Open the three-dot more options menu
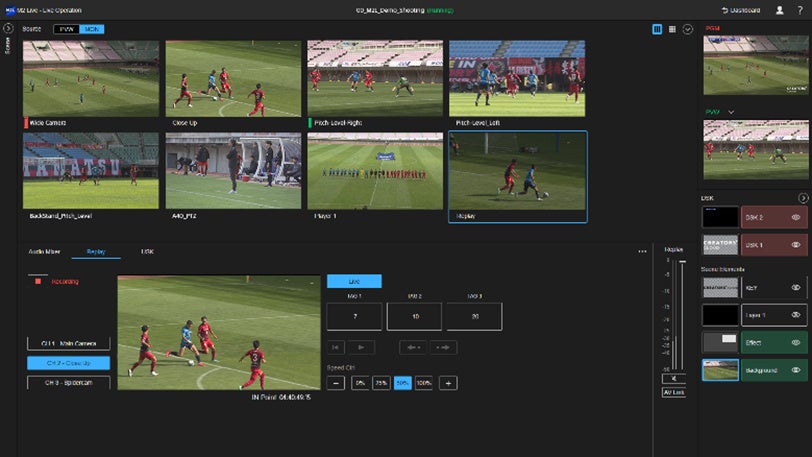The height and width of the screenshot is (457, 812). tap(642, 251)
